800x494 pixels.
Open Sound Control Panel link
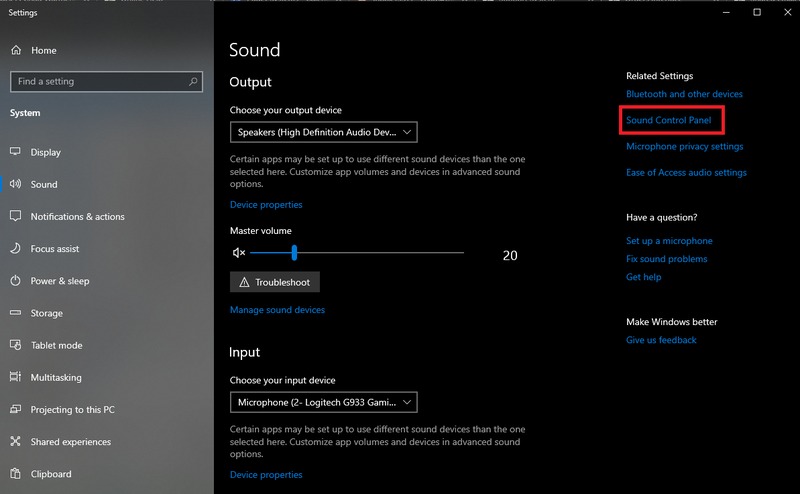(x=668, y=120)
